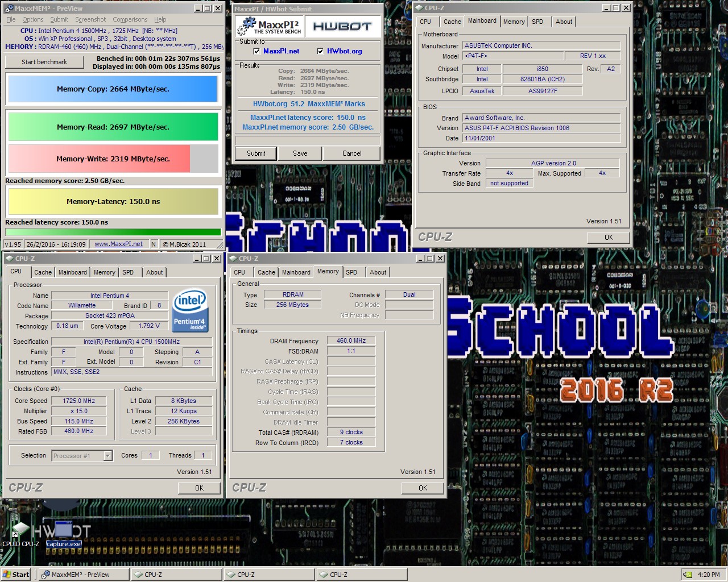
Task: Click the Bus Speed value 115.0 MHz
Action: [79, 422]
